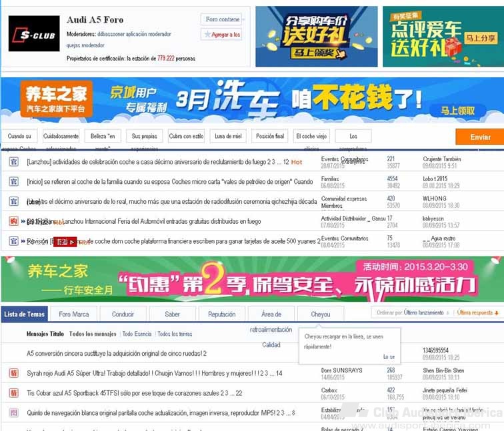Click the Foro contiene dropdown button

(x=222, y=19)
